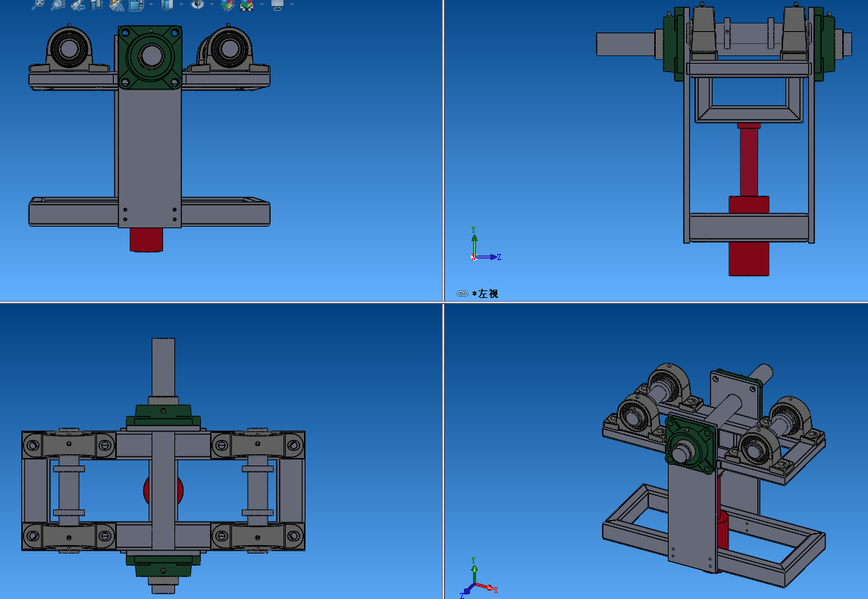Select the red piston rod in left view

pyautogui.click(x=748, y=161)
